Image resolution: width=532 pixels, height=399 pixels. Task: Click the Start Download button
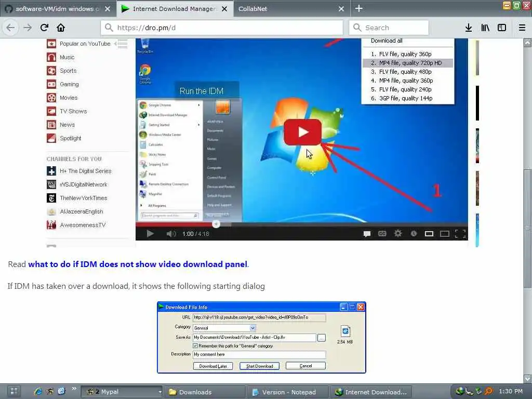pos(259,366)
